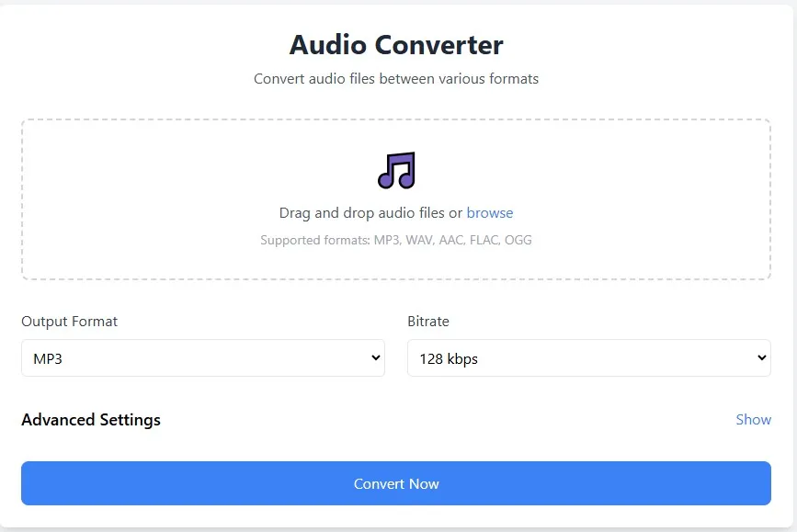Click the browse link to select files

pyautogui.click(x=489, y=212)
